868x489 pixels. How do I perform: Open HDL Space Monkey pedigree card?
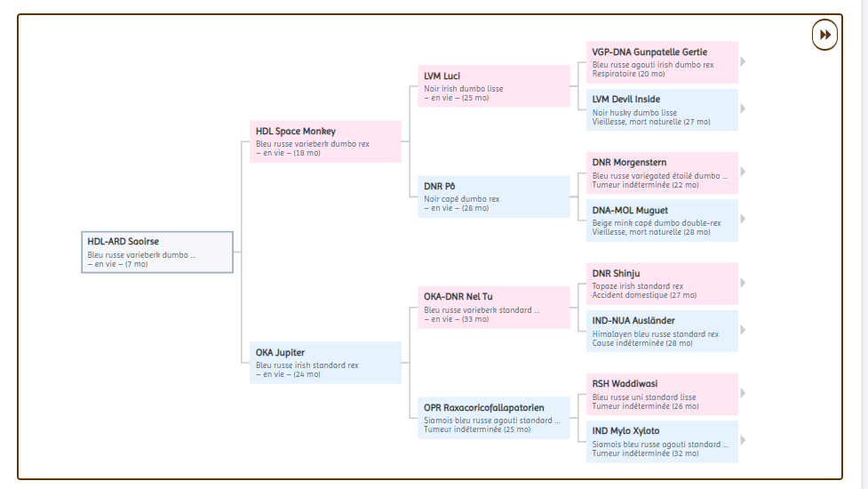[x=325, y=141]
